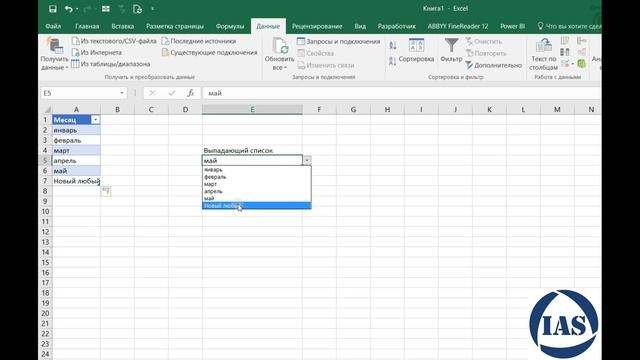Click the insert function fx icon
This screenshot has width=640, height=360.
point(191,93)
